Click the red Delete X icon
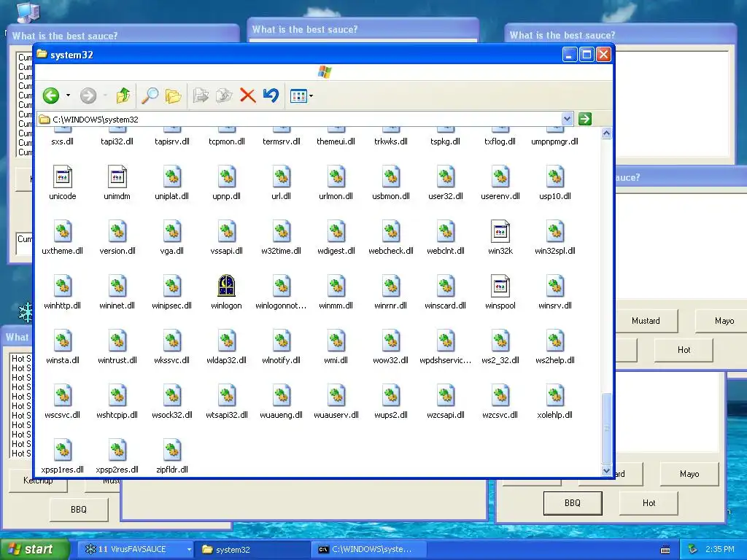The height and width of the screenshot is (560, 747). pyautogui.click(x=248, y=96)
